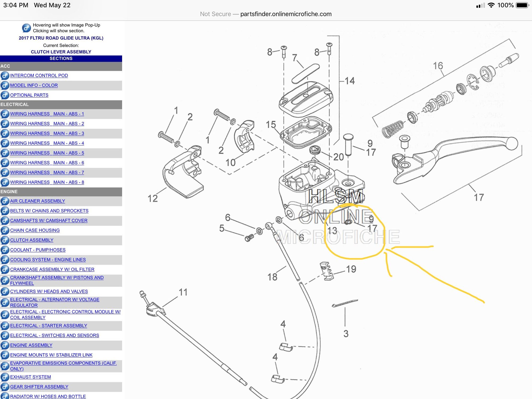Open CYLINDERS W/ HEADS AND VALVES
The image size is (532, 399).
49,292
